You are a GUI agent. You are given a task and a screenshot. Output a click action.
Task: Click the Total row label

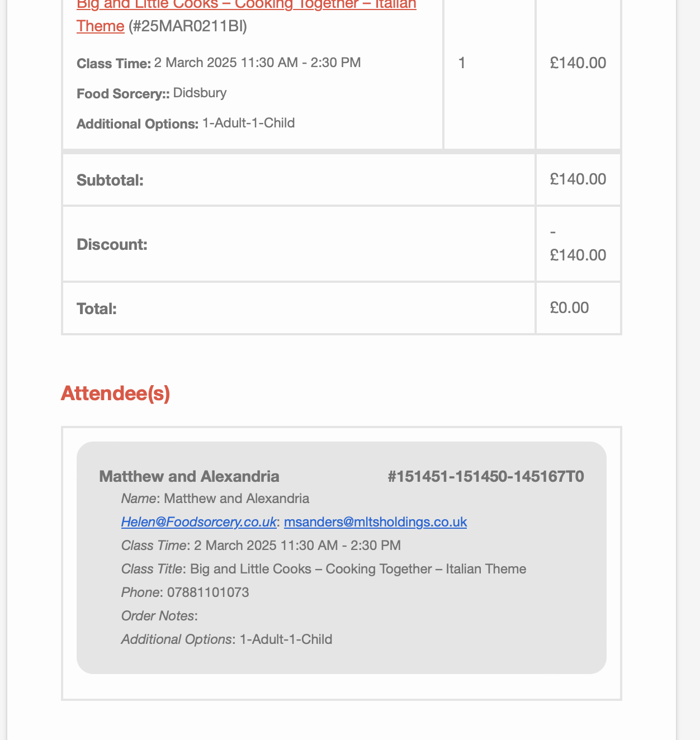[x=97, y=309]
